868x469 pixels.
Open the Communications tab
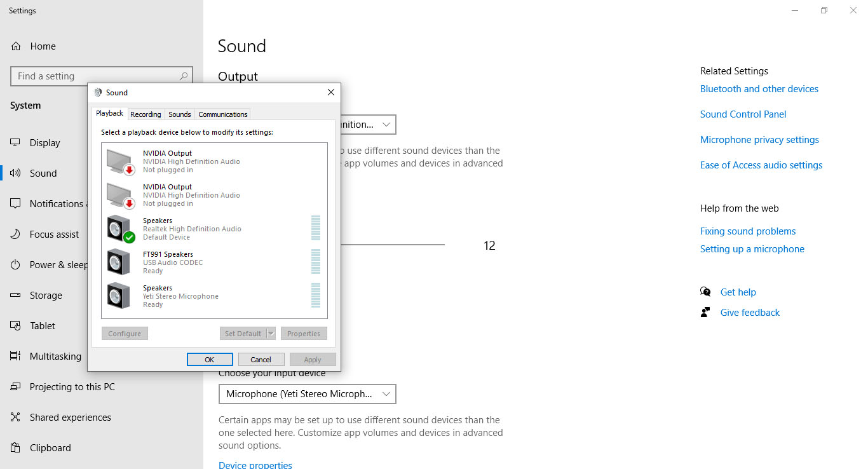[222, 114]
